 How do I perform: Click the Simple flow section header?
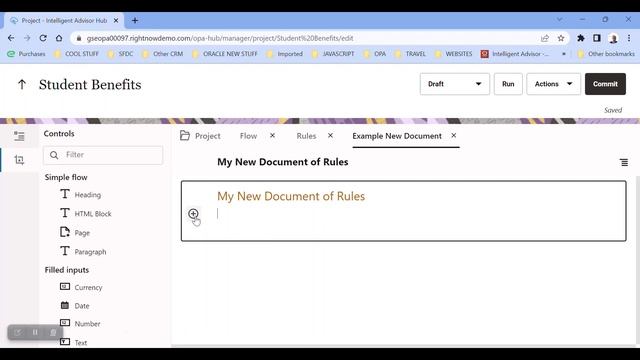tap(66, 177)
